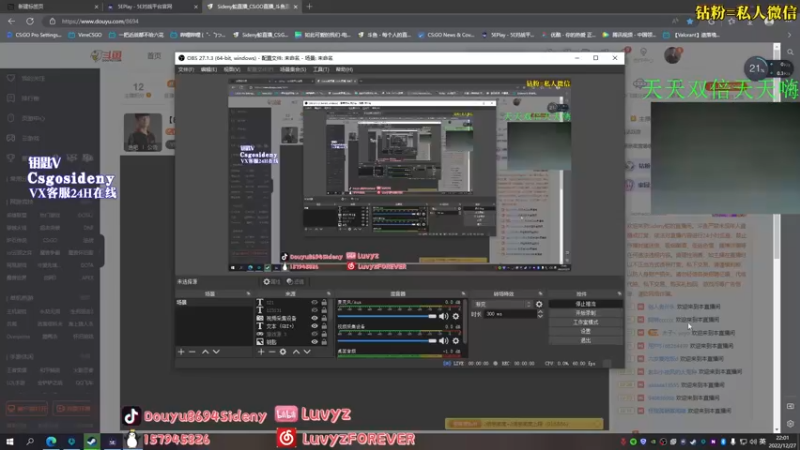800x450 pixels.
Task: Open a new browser tab with the plus
Action: pyautogui.click(x=309, y=7)
